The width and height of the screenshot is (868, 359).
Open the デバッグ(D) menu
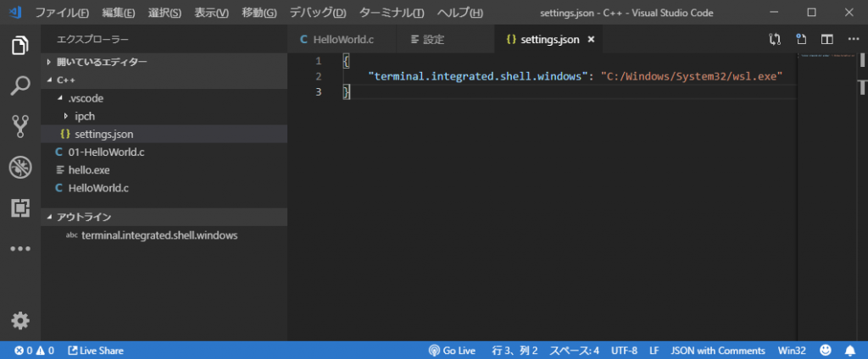tap(318, 12)
